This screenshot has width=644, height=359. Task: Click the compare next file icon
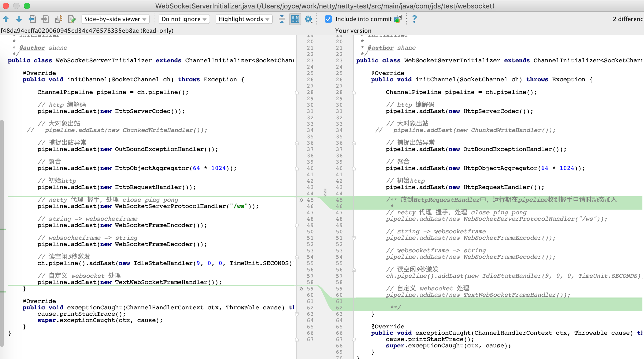pos(45,19)
